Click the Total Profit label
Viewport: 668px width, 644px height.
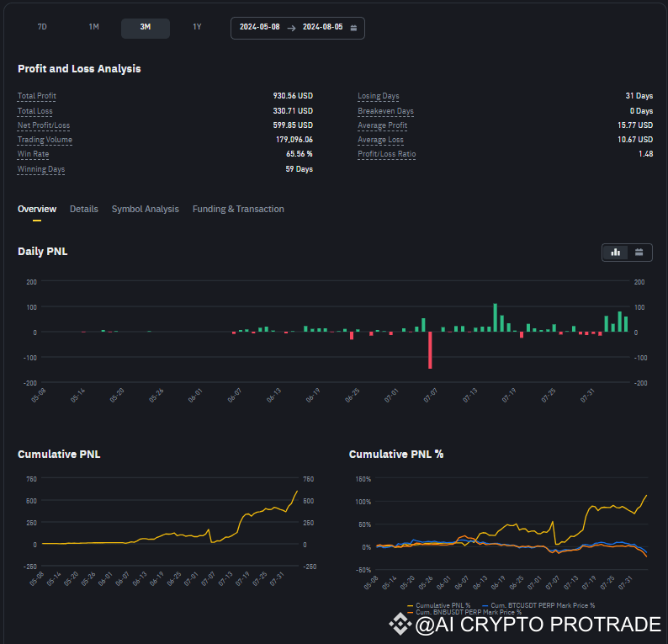tap(37, 96)
